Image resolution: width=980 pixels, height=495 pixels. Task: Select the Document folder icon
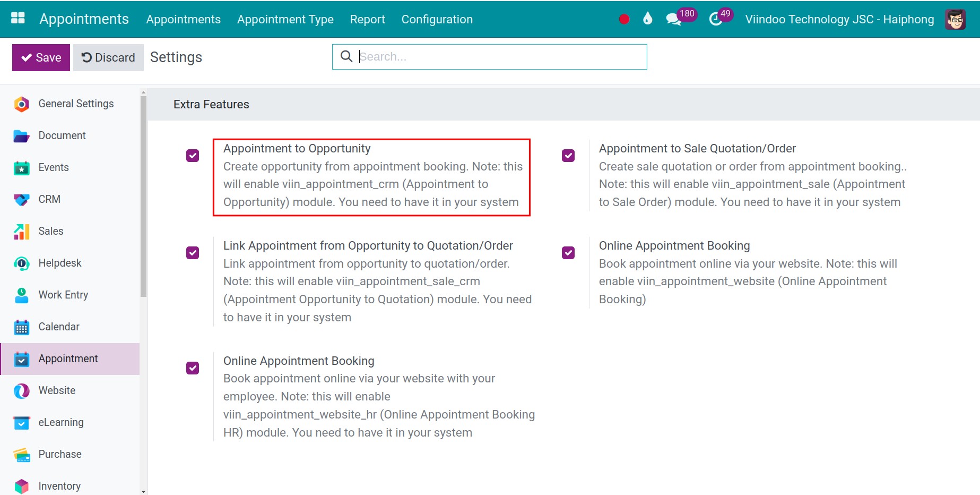pyautogui.click(x=21, y=136)
